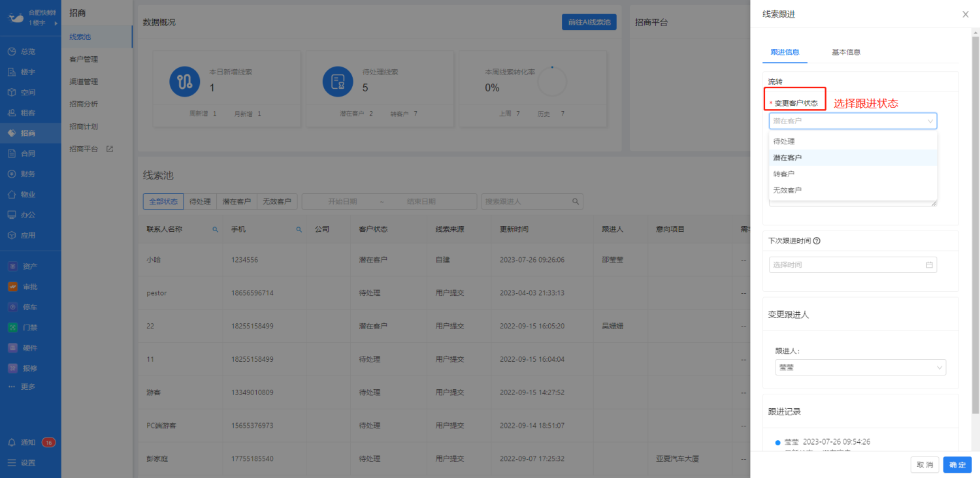This screenshot has height=478, width=980.
Task: Open 线索池 submenu item
Action: (97, 37)
